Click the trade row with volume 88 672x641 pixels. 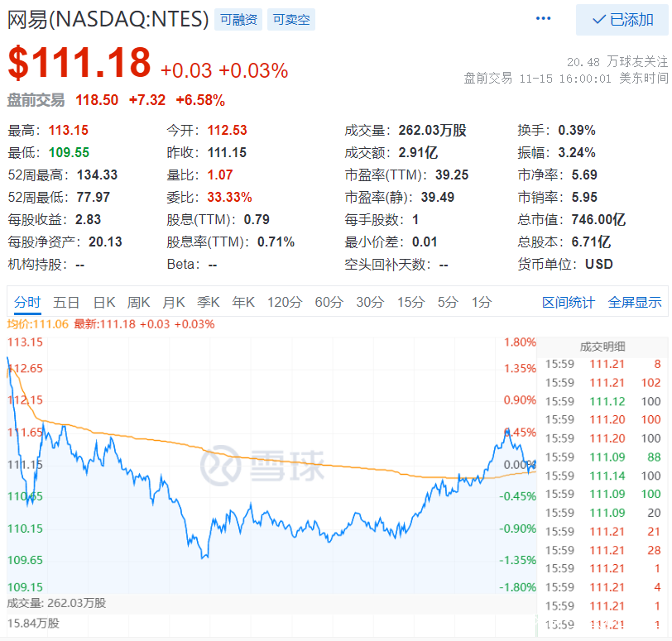point(602,457)
